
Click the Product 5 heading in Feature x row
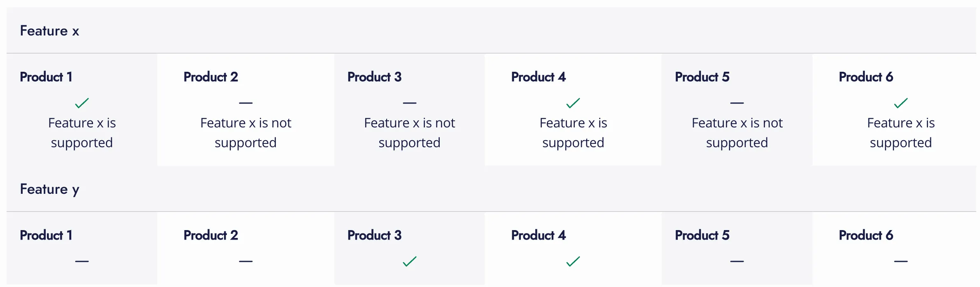702,77
